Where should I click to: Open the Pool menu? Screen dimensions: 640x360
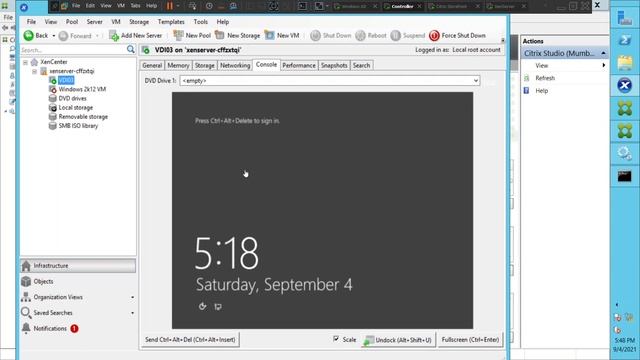[x=72, y=22]
